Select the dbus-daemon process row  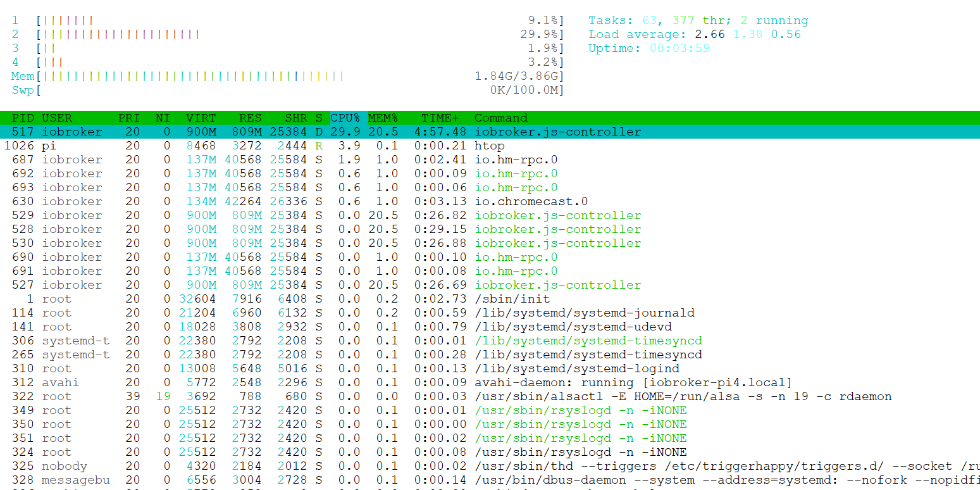tap(490, 480)
